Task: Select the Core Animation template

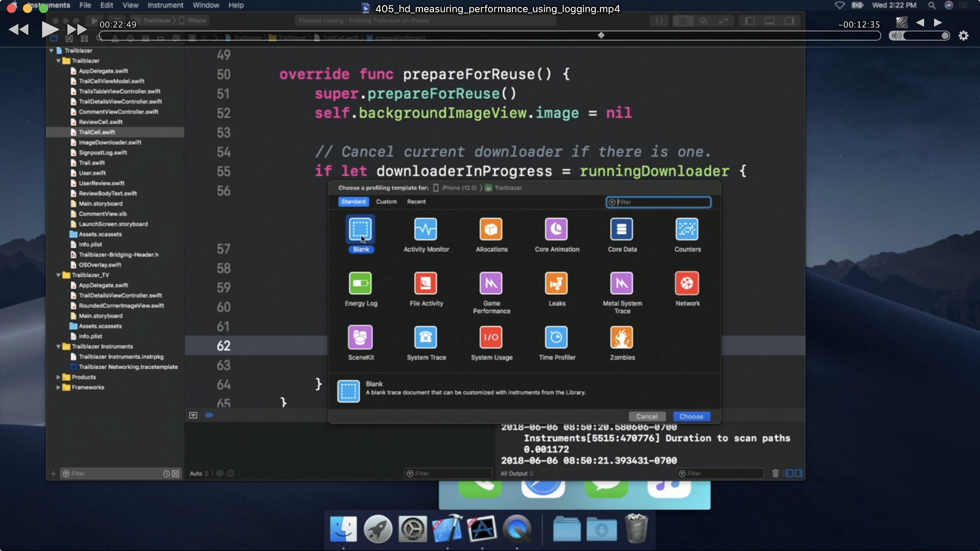Action: pos(556,229)
